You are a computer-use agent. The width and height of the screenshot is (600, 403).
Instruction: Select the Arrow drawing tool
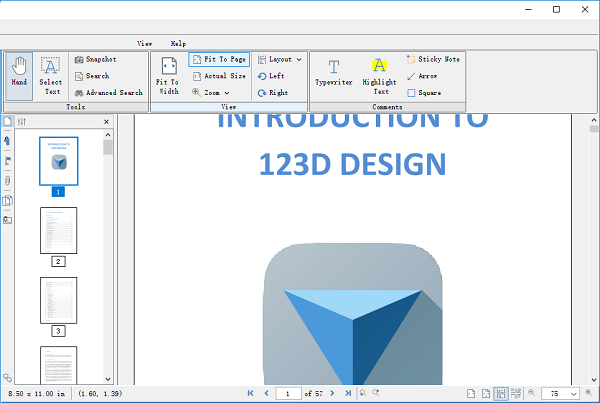(x=422, y=76)
